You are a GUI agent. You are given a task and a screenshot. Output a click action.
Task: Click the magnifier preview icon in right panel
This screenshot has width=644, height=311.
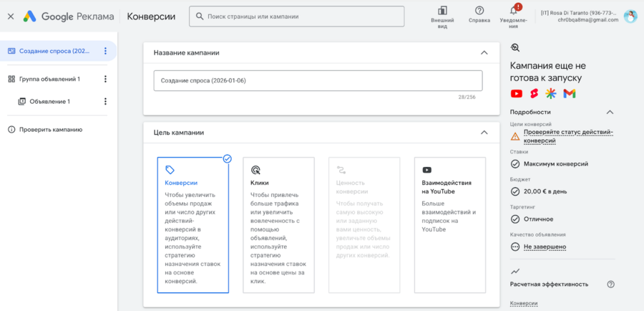tap(514, 48)
